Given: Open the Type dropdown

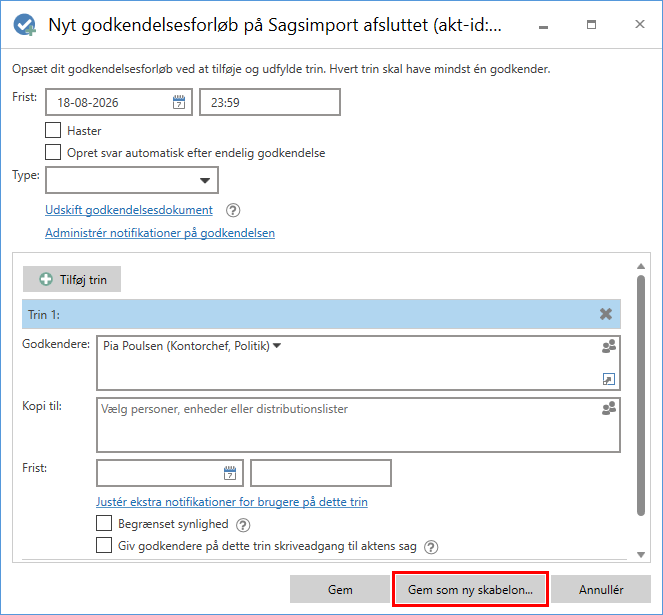Looking at the screenshot, I should tap(132, 180).
